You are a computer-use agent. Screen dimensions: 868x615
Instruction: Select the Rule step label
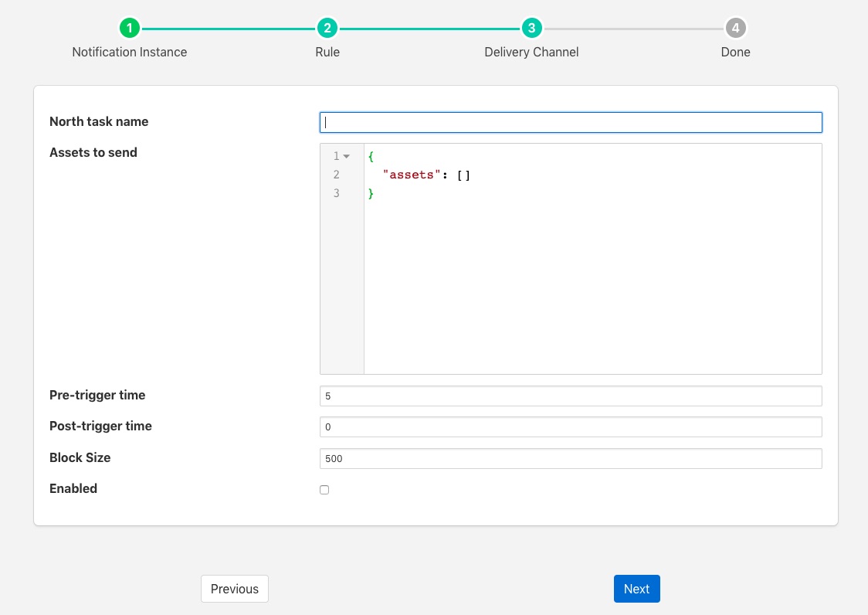[327, 53]
